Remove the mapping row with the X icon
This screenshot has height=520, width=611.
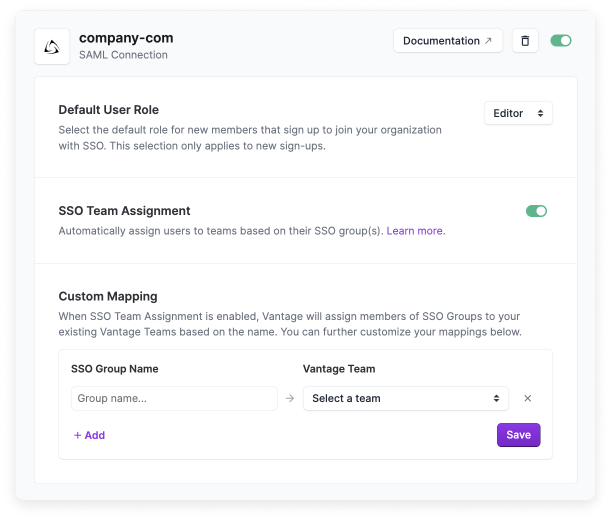[x=528, y=398]
